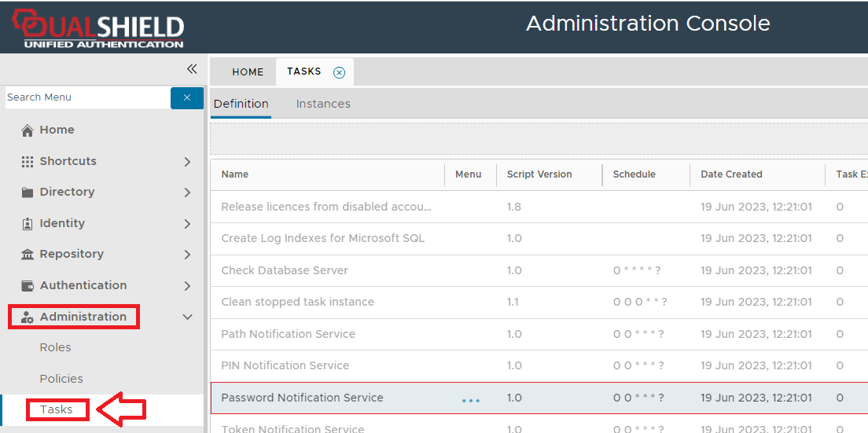Click the Shortcuts grid icon
Image resolution: width=868 pixels, height=433 pixels.
click(28, 161)
